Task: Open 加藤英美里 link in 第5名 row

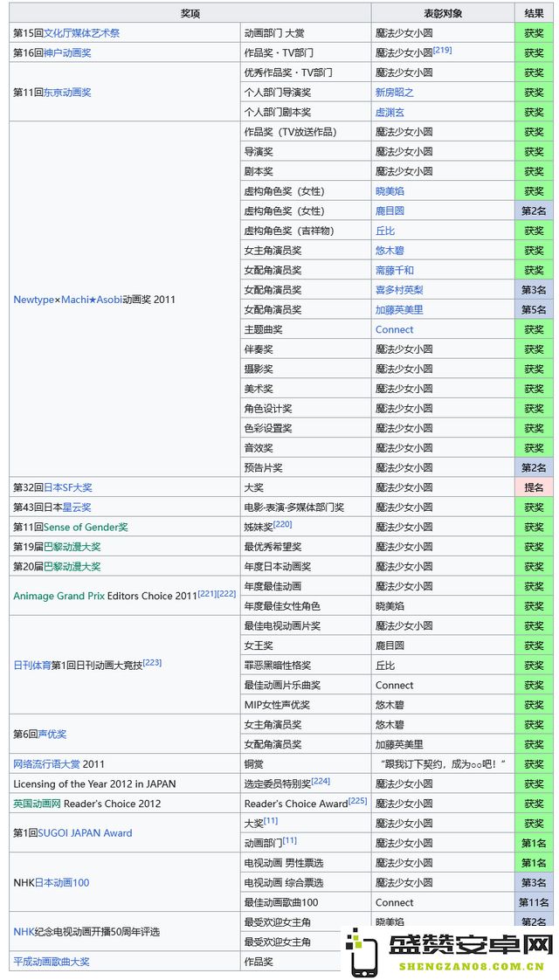Action: (x=399, y=310)
